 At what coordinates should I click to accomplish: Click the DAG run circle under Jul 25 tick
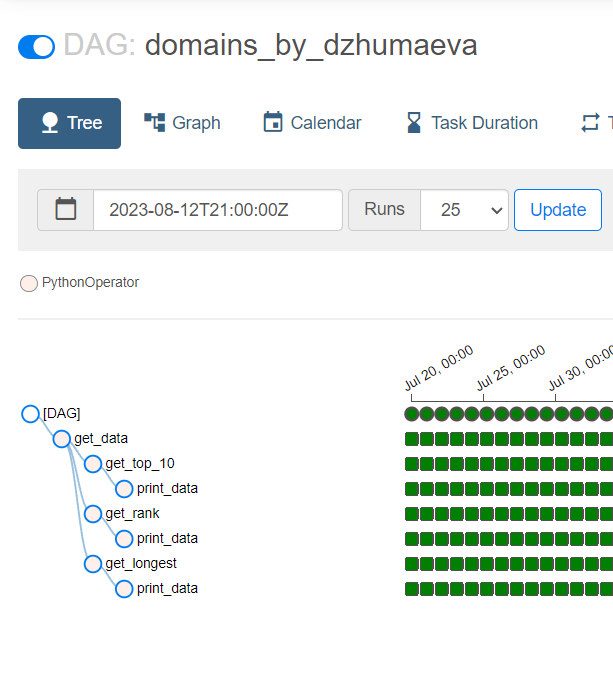[487, 414]
